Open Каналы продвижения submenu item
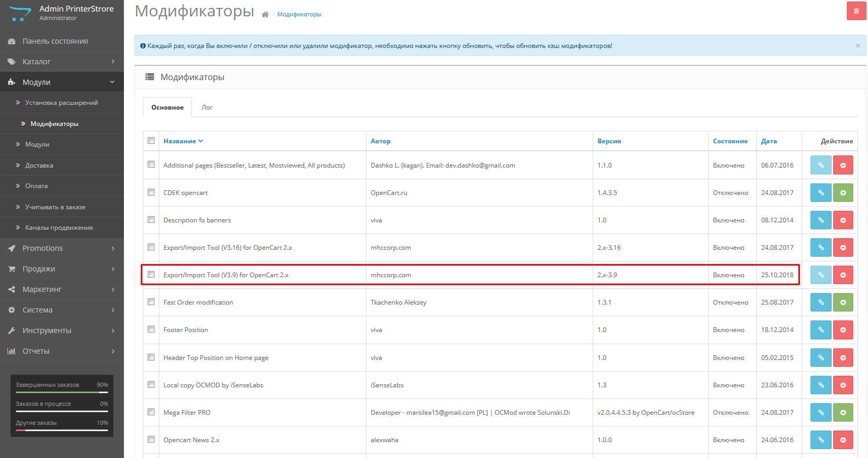The height and width of the screenshot is (458, 868). [x=62, y=228]
